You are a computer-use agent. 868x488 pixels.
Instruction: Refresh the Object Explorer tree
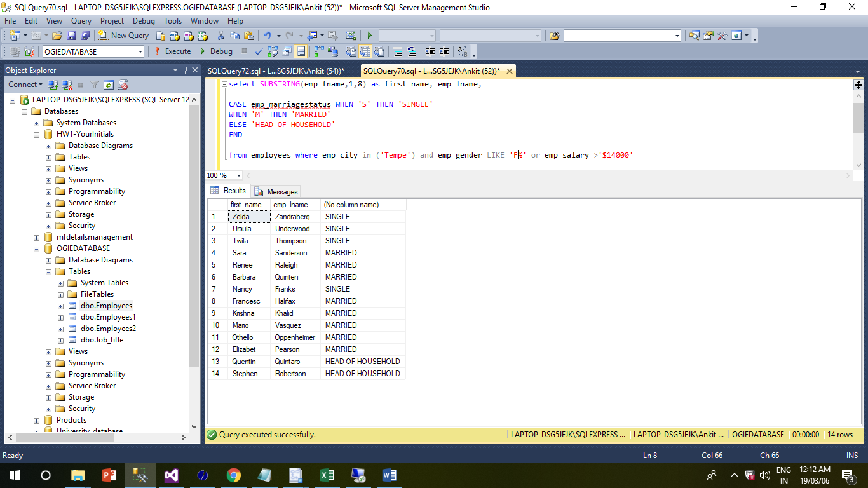(x=109, y=85)
